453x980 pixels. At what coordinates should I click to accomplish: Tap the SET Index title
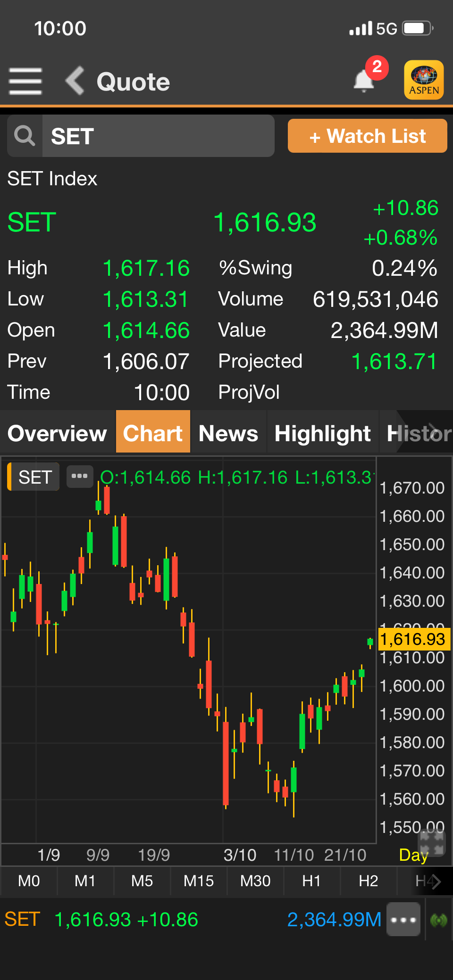(52, 179)
